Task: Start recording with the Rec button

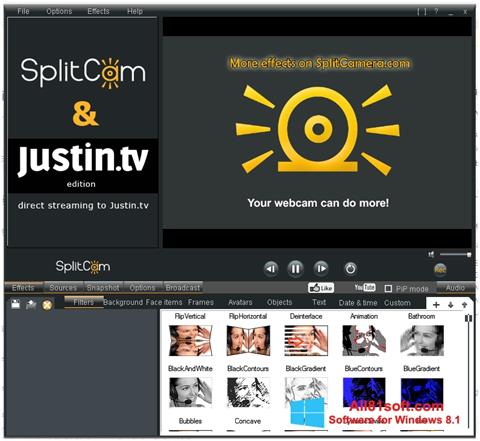Action: [440, 269]
